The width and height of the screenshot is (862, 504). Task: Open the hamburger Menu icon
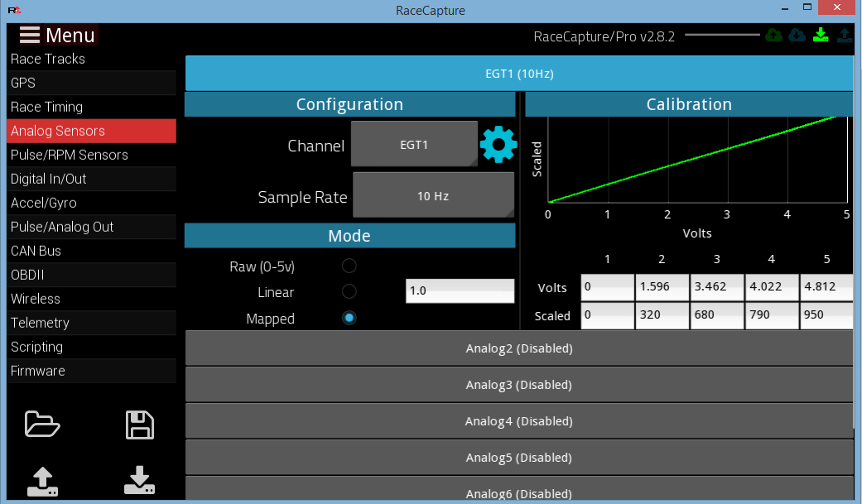(30, 35)
